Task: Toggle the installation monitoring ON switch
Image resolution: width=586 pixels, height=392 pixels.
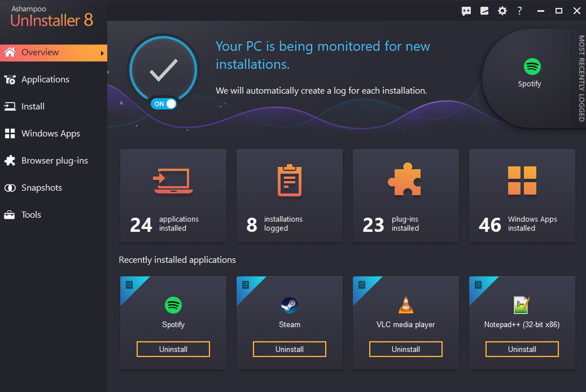Action: pyautogui.click(x=164, y=104)
